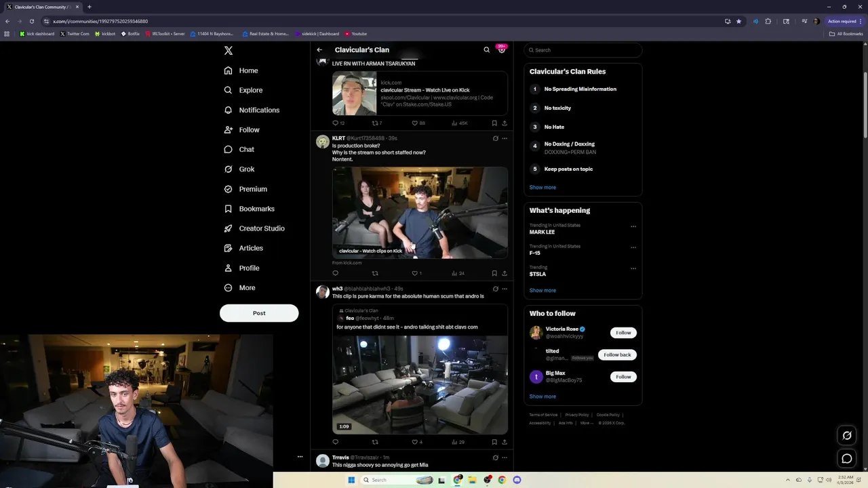Show more under Who to follow
This screenshot has width=868, height=488.
tap(542, 396)
